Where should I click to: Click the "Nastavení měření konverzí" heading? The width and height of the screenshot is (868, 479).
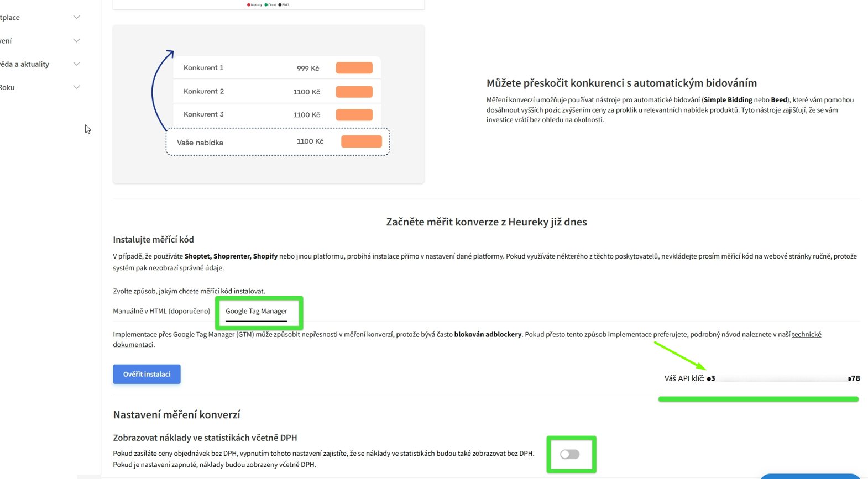[176, 415]
